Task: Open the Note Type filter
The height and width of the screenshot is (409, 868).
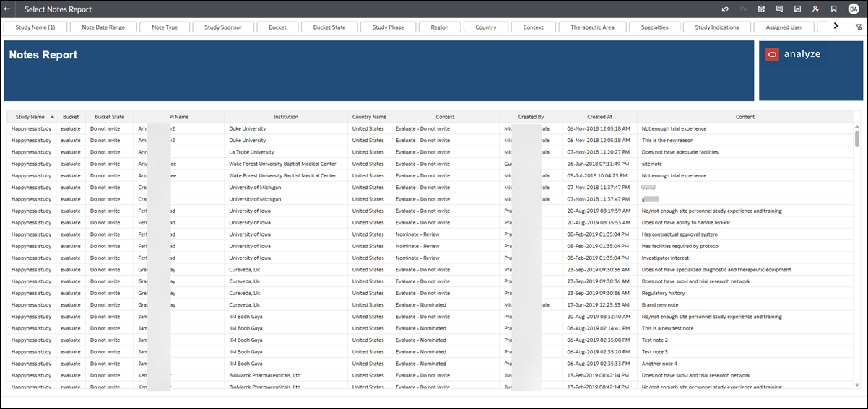Action: point(165,27)
